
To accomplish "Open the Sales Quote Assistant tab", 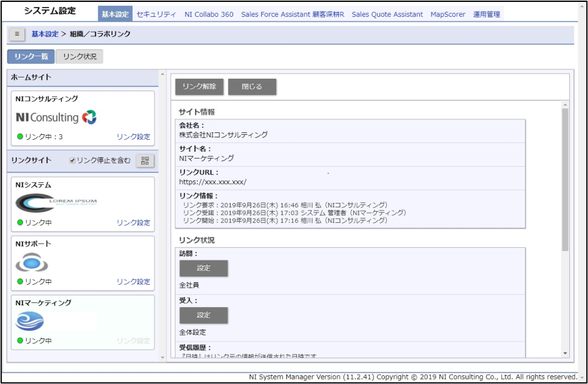I will (387, 14).
